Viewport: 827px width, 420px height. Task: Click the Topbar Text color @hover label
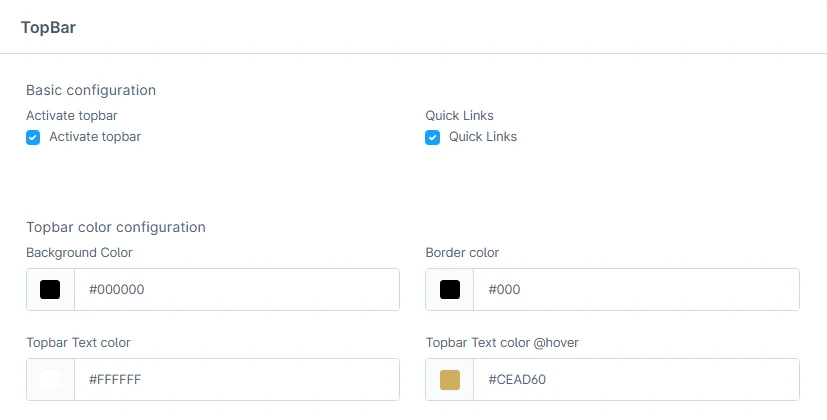pos(502,342)
